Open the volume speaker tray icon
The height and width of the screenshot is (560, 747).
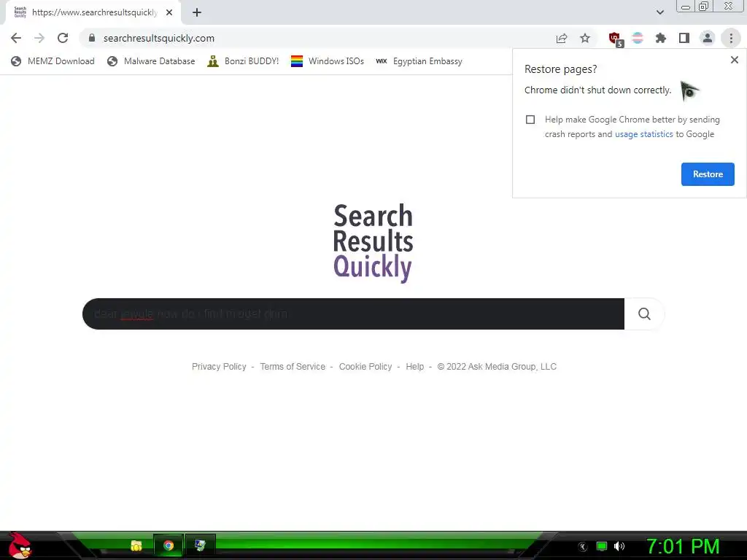click(619, 547)
